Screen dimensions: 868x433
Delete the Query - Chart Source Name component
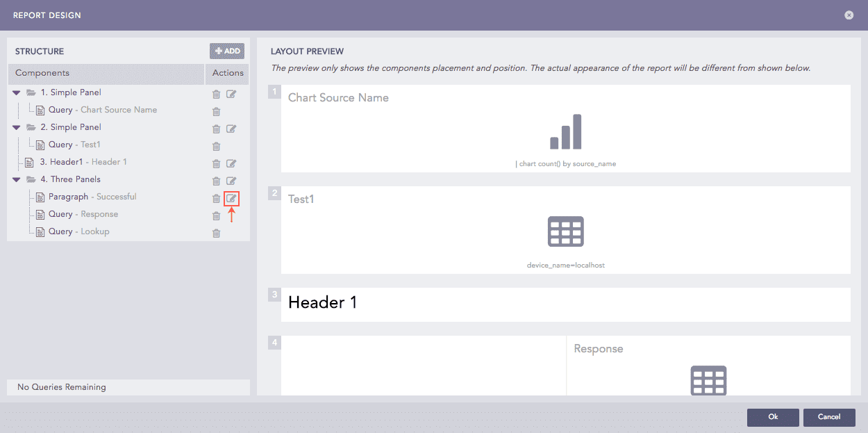216,111
